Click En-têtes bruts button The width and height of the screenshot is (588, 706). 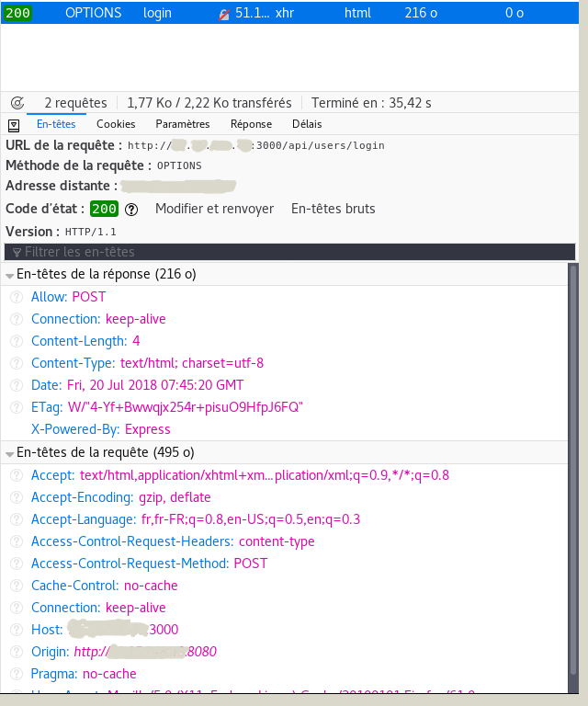[x=333, y=209]
